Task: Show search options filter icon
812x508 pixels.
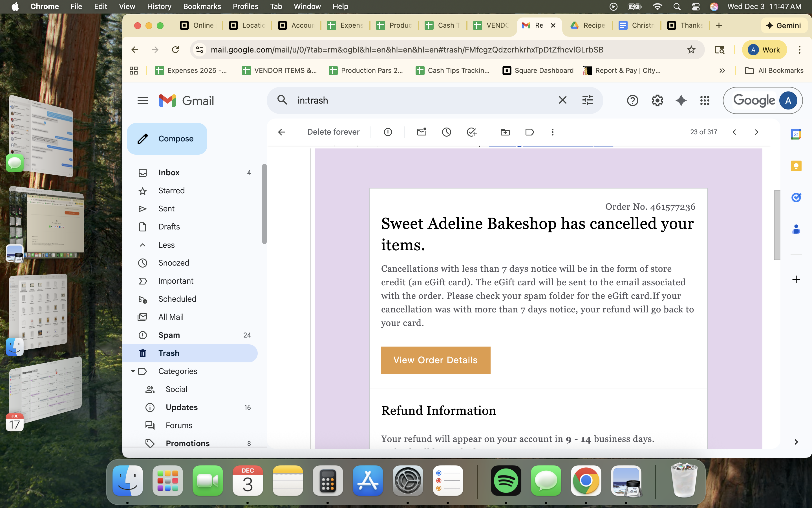Action: point(587,100)
